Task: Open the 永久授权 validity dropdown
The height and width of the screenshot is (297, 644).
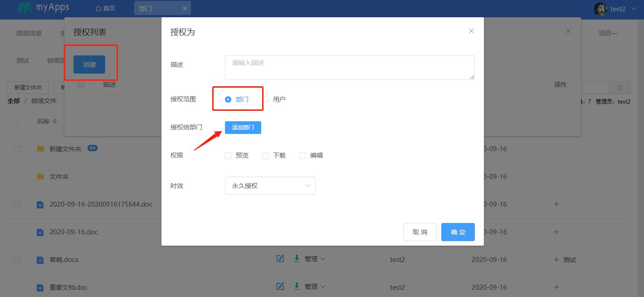Action: click(x=270, y=186)
